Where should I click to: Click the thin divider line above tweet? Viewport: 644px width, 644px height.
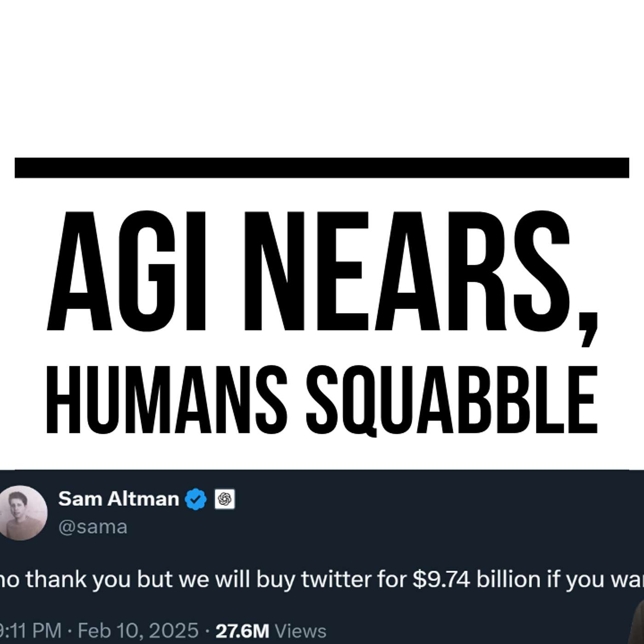tap(322, 470)
